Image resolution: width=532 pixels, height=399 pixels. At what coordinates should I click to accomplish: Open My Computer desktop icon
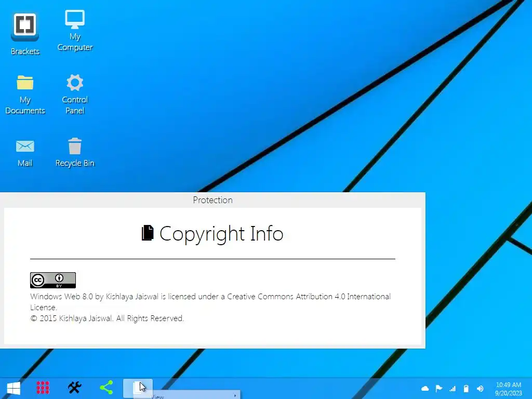point(75,31)
